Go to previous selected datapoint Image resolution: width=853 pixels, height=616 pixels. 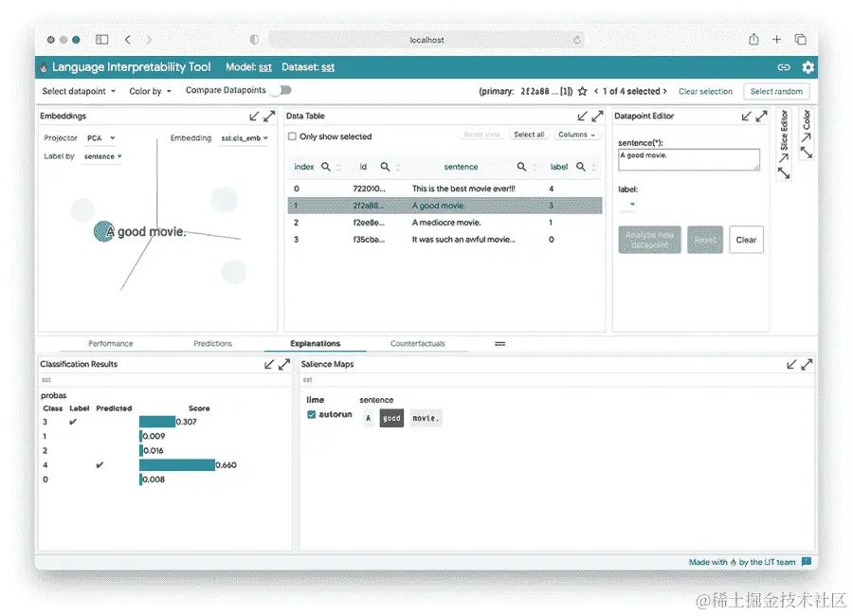tap(596, 91)
